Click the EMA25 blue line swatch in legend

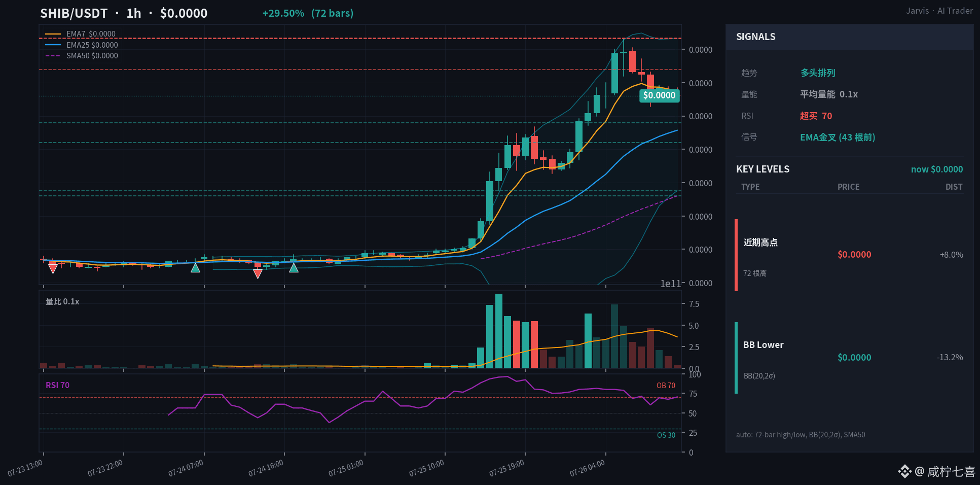pyautogui.click(x=53, y=45)
